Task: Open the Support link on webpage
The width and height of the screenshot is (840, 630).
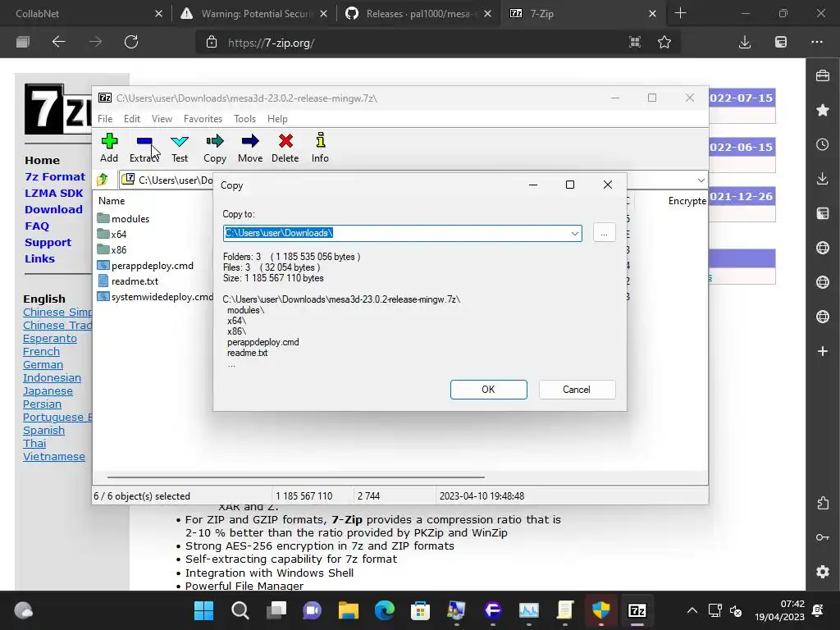Action: [48, 242]
